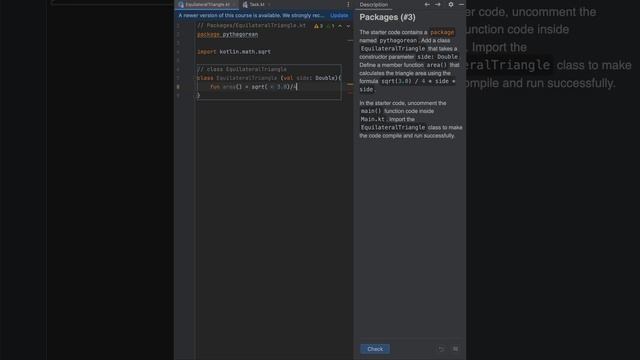Click the orange 'package' keyword in description
640x360 pixels.
442,32
